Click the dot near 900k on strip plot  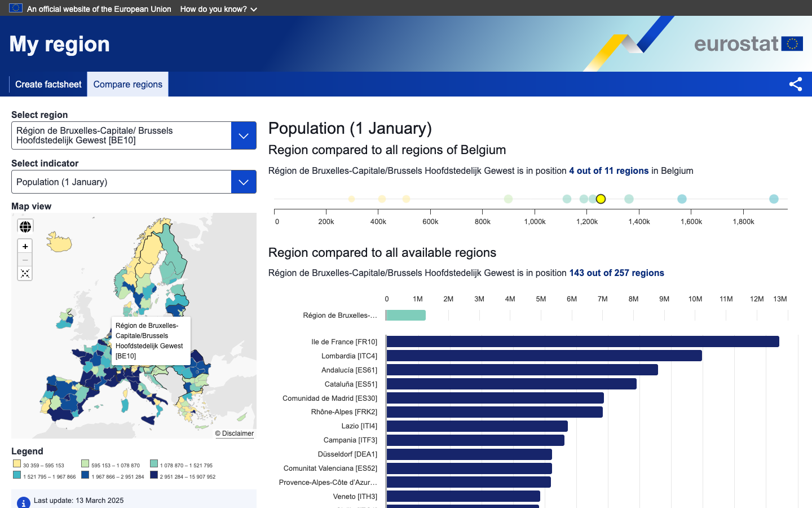pos(508,199)
